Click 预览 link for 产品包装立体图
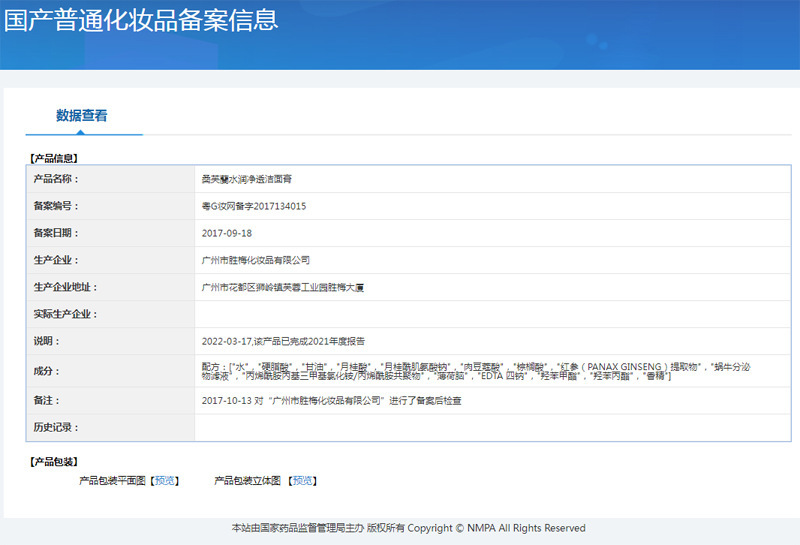Viewport: 800px width, 545px height. coord(303,481)
